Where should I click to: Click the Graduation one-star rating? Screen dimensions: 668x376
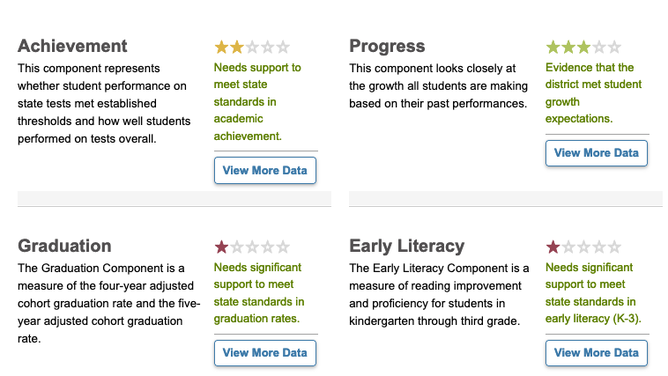tap(252, 247)
